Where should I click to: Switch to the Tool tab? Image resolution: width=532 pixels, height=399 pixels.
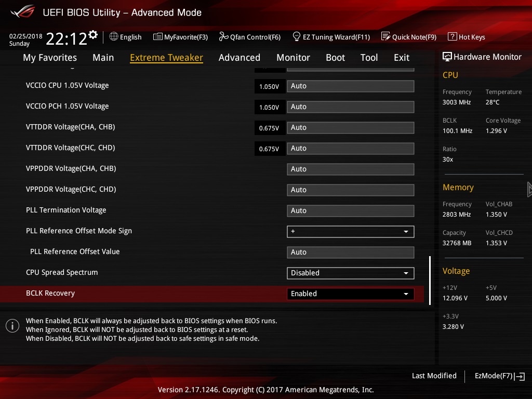click(369, 58)
